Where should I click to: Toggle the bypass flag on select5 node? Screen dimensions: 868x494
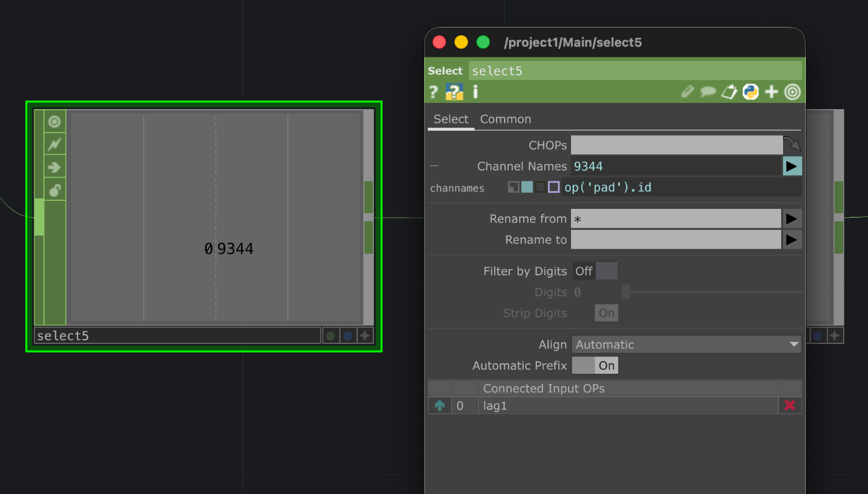click(55, 144)
